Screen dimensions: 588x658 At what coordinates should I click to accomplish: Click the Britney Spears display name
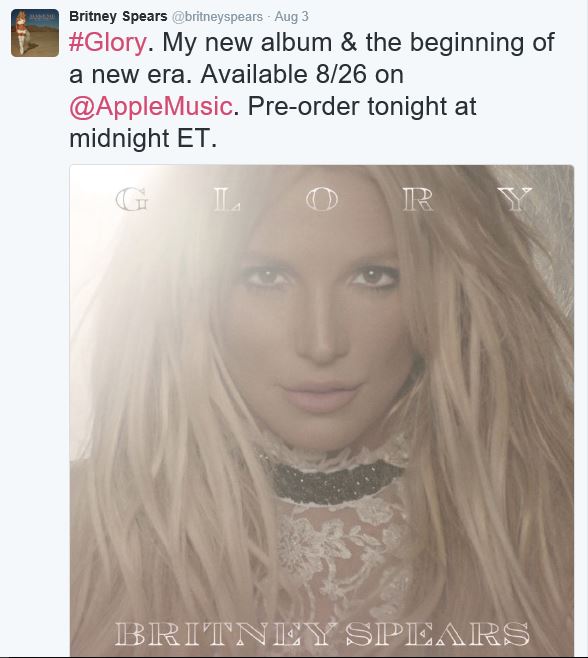click(118, 16)
